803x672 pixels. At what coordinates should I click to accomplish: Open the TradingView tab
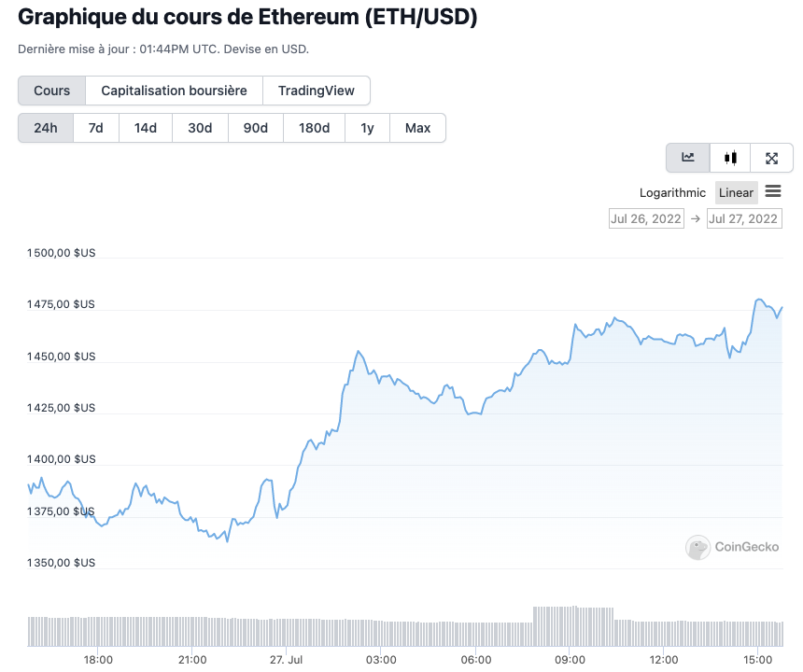tap(317, 91)
